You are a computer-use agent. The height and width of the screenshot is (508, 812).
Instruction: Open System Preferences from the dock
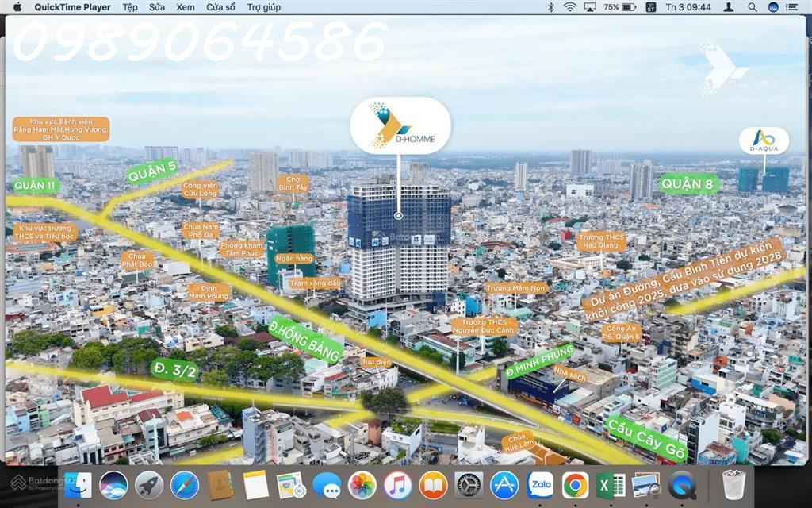469,484
